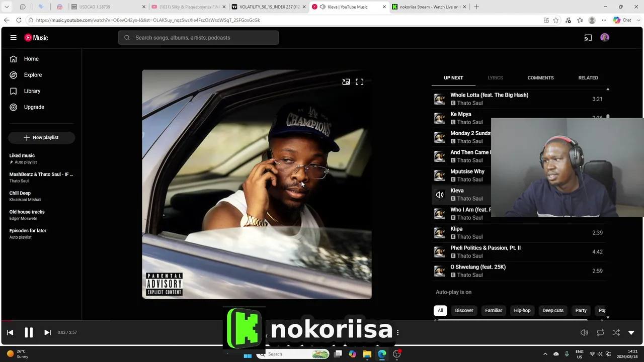
Task: Select the Party filter chip
Action: click(581, 311)
